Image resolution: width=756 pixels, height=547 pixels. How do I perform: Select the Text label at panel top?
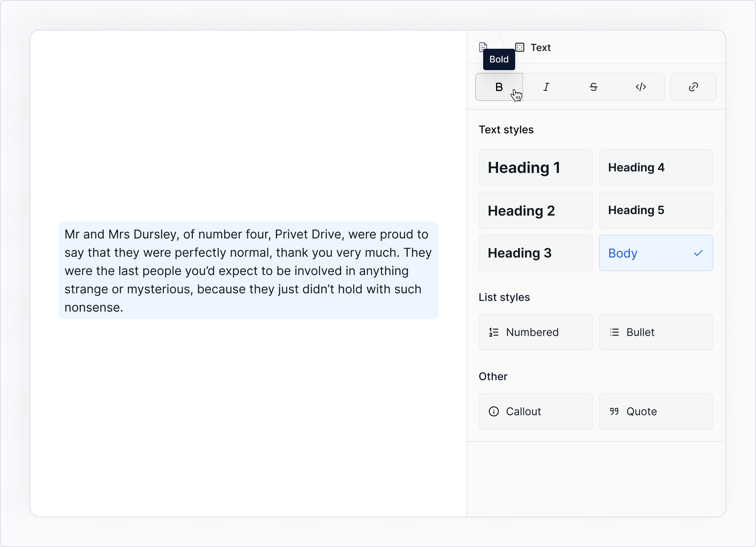(541, 47)
